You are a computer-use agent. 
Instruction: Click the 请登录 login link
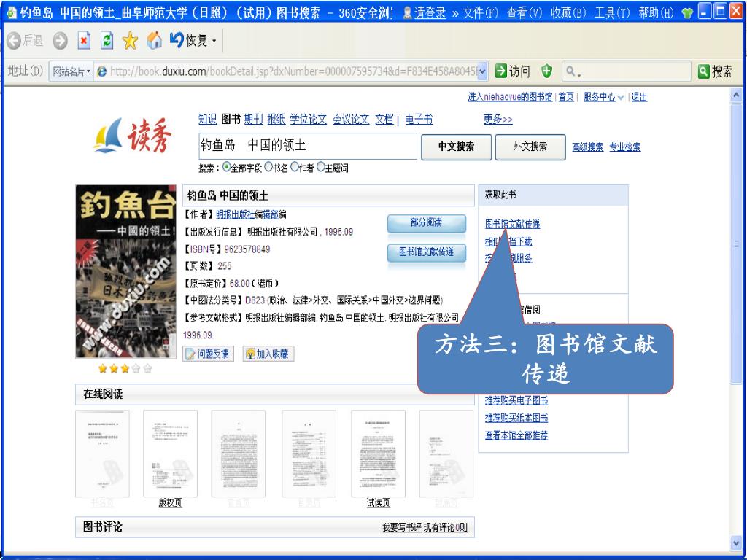click(430, 13)
